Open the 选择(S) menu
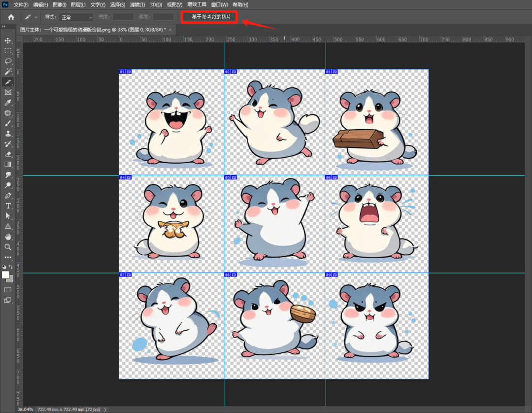This screenshot has height=413, width=532. coord(118,5)
